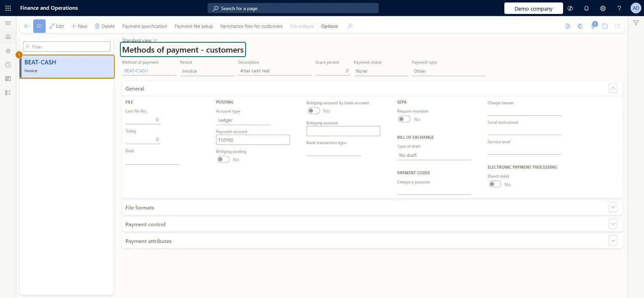Toggle the list view icon button
Screen dimensions: 644x298
(x=39, y=26)
